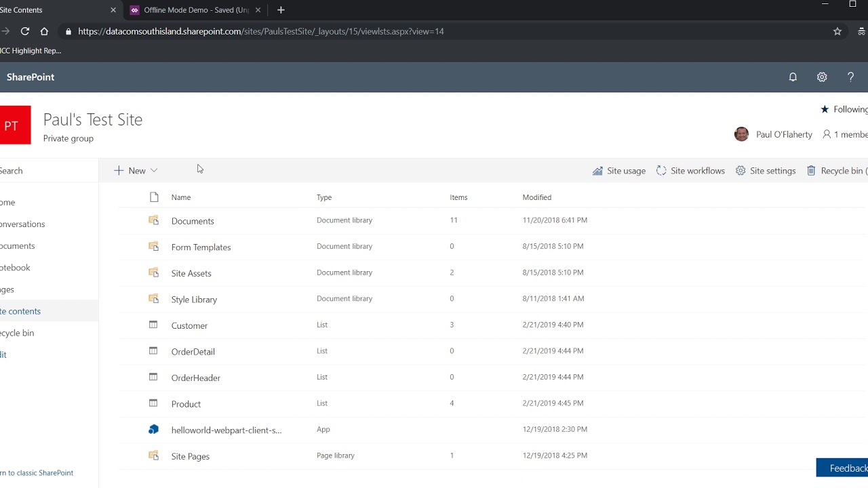Open the Documents library link
This screenshot has width=868, height=488.
[193, 221]
